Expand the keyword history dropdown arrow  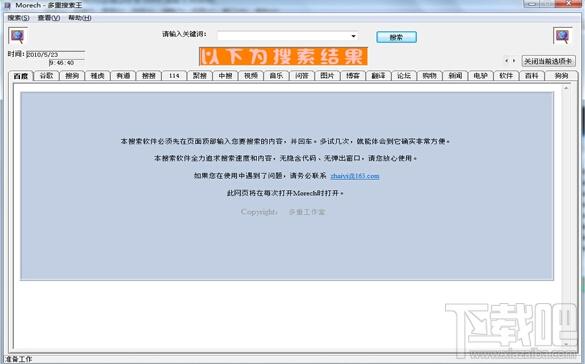pyautogui.click(x=353, y=36)
